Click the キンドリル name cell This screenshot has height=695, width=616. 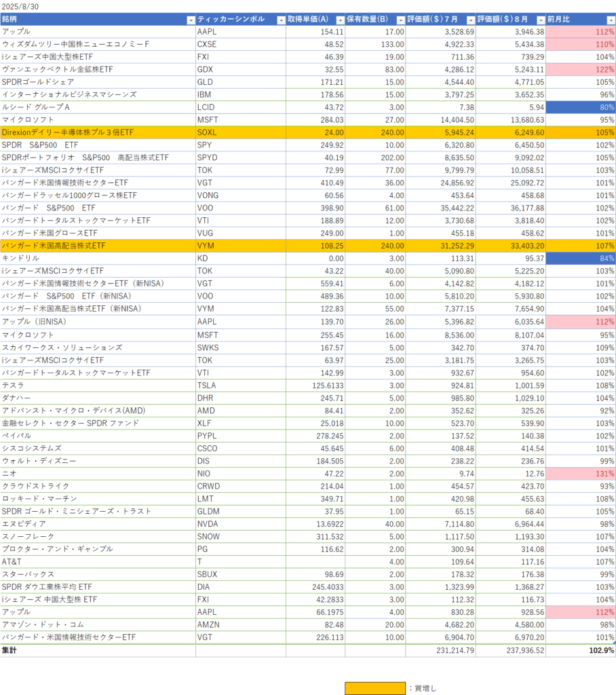pos(98,259)
